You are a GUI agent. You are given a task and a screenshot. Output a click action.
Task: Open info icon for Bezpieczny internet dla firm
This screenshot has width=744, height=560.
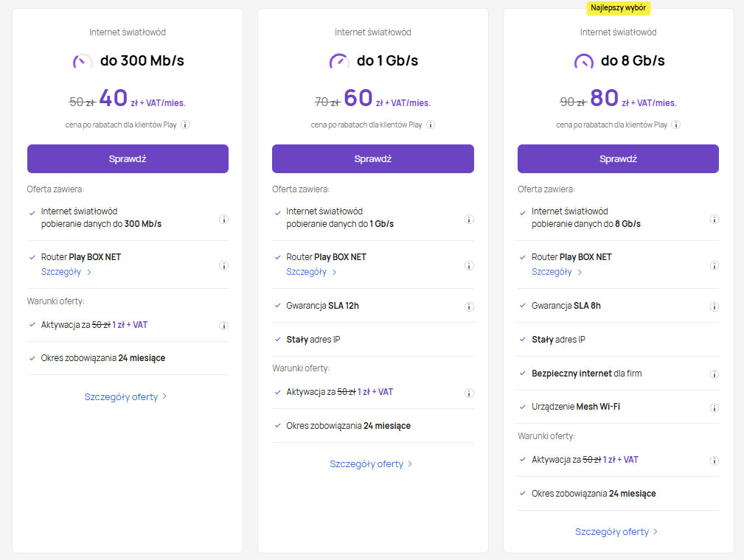coord(714,374)
